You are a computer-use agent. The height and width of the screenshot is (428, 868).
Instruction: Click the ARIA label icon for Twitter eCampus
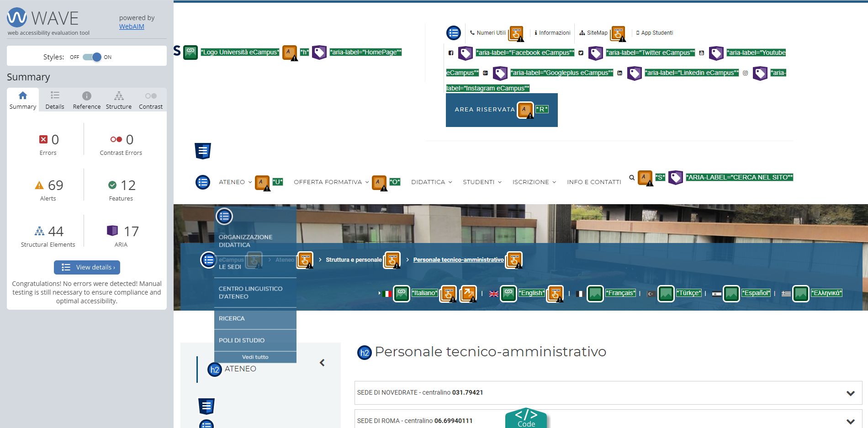pos(596,53)
